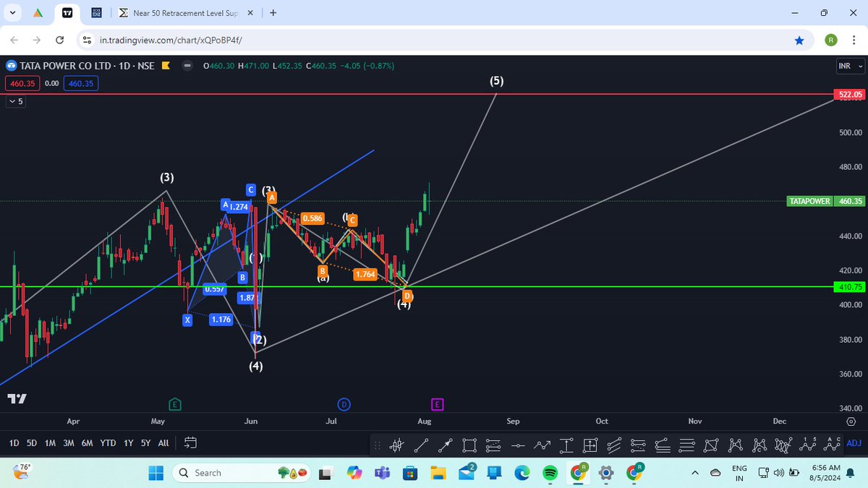
Task: Click the 410.75 green price label
Action: (x=849, y=287)
